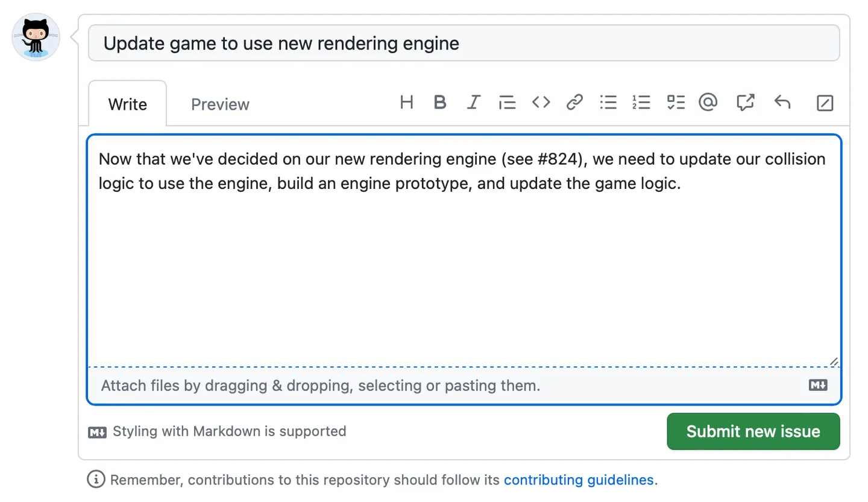Select the Write tab
The width and height of the screenshot is (868, 502).
[x=128, y=104]
